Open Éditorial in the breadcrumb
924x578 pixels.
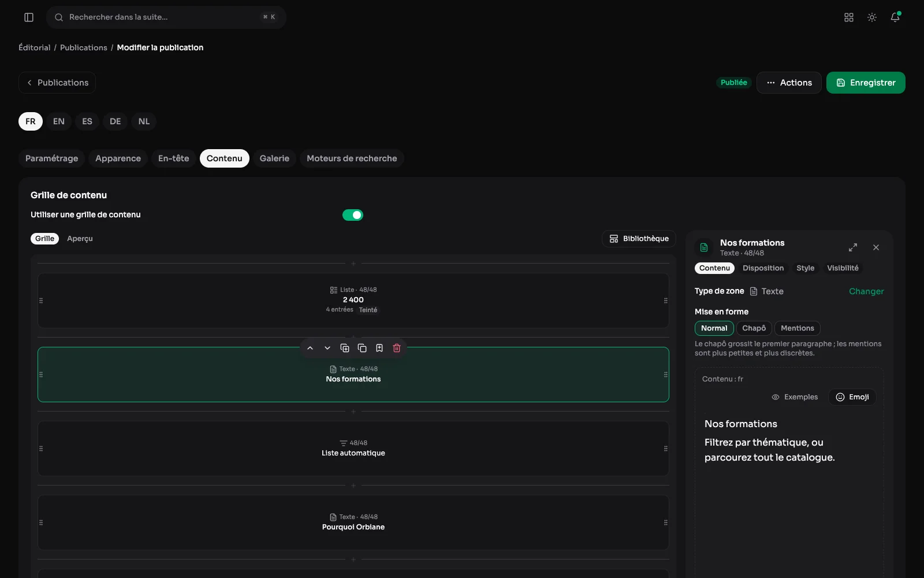point(35,47)
